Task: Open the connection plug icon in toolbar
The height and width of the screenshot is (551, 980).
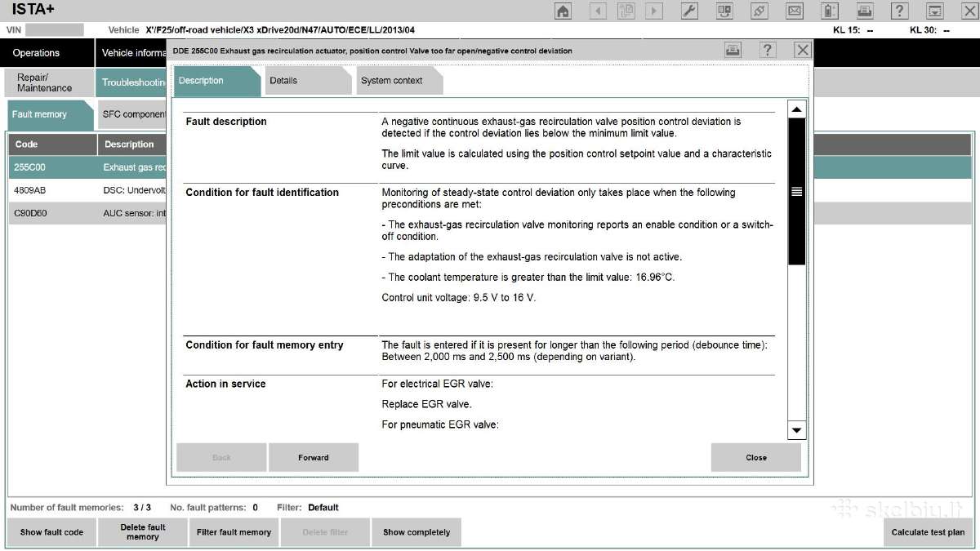Action: (x=759, y=11)
